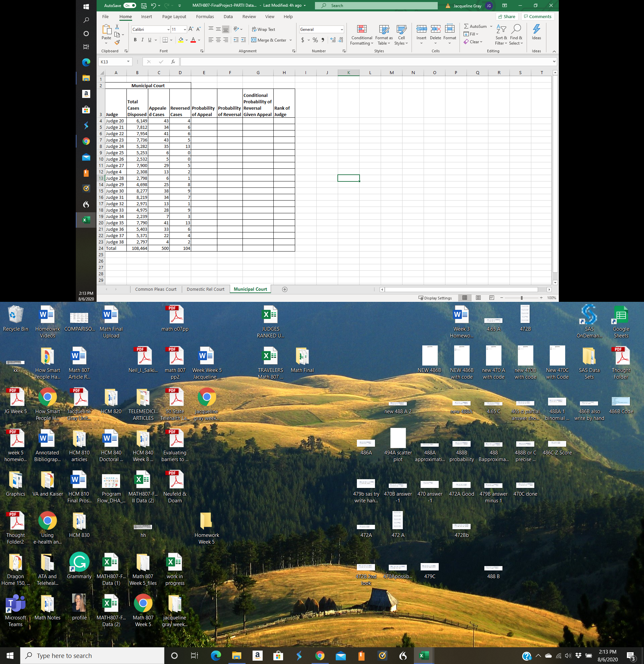Open the Formulas ribbon tab

(x=205, y=16)
